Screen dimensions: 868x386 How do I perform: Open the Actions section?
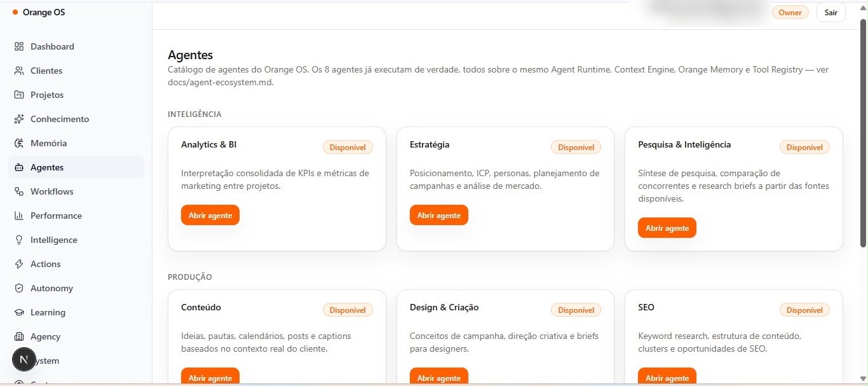(76, 264)
